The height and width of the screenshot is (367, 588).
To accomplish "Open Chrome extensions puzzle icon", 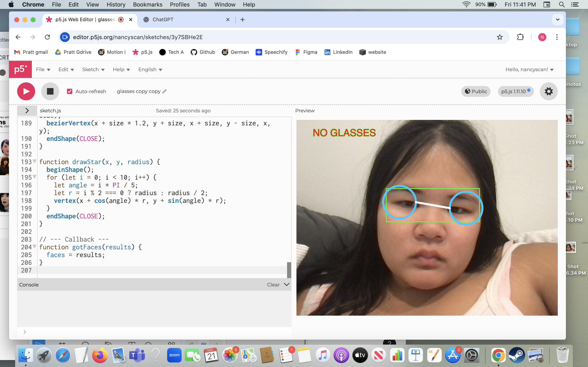I will (520, 37).
